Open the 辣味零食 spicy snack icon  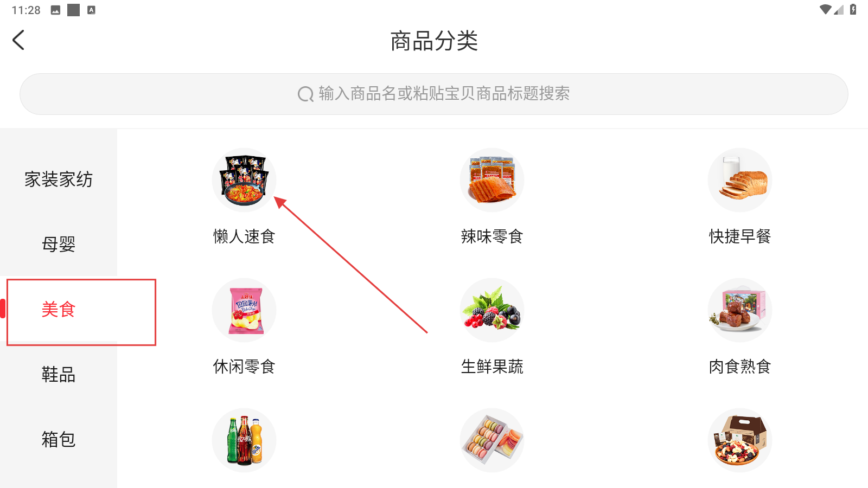[492, 180]
